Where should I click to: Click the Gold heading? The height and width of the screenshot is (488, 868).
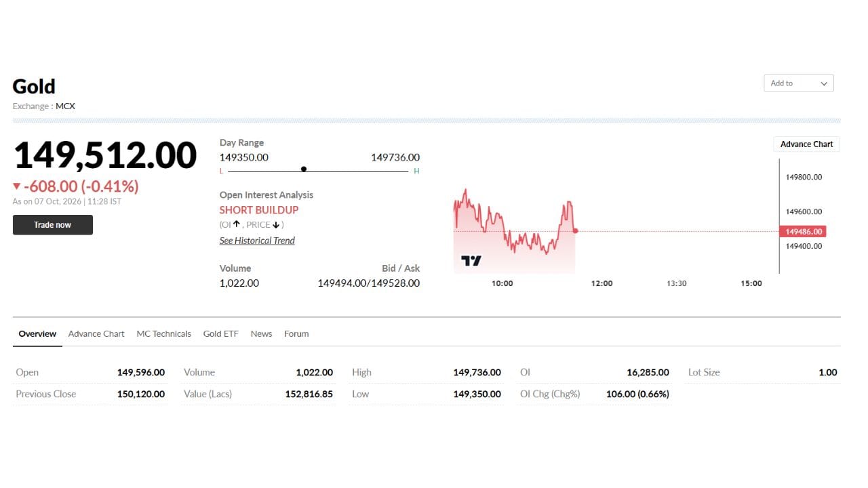point(34,87)
